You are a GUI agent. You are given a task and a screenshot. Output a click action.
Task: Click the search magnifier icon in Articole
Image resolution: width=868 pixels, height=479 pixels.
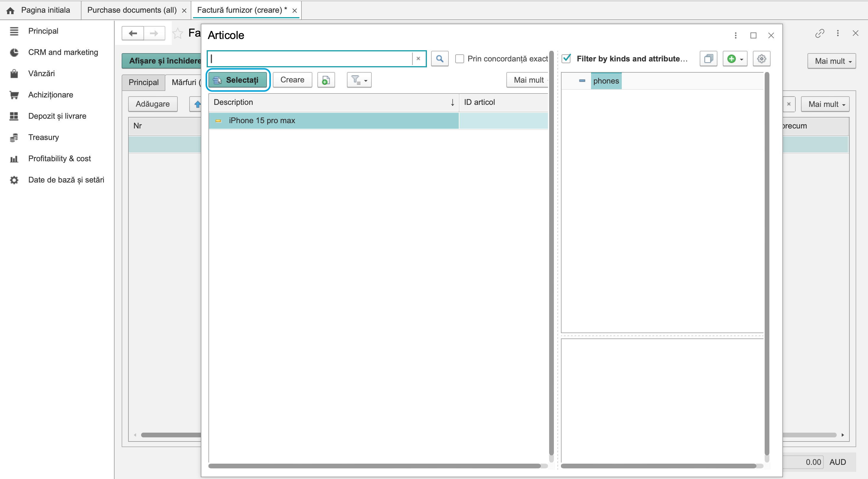pyautogui.click(x=439, y=59)
